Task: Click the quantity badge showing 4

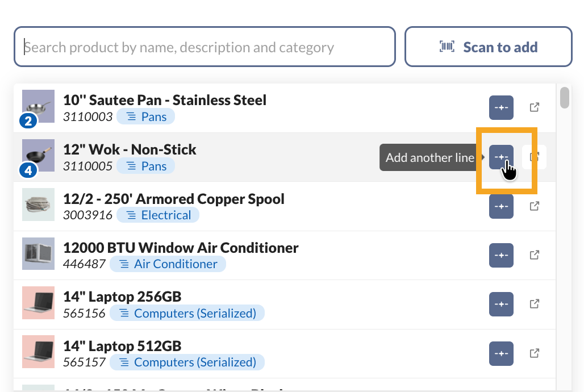Action: tap(28, 170)
